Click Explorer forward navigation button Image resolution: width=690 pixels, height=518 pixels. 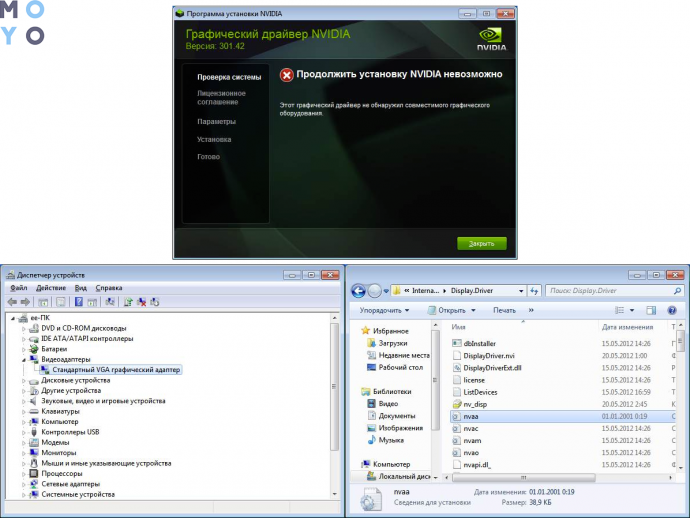374,291
